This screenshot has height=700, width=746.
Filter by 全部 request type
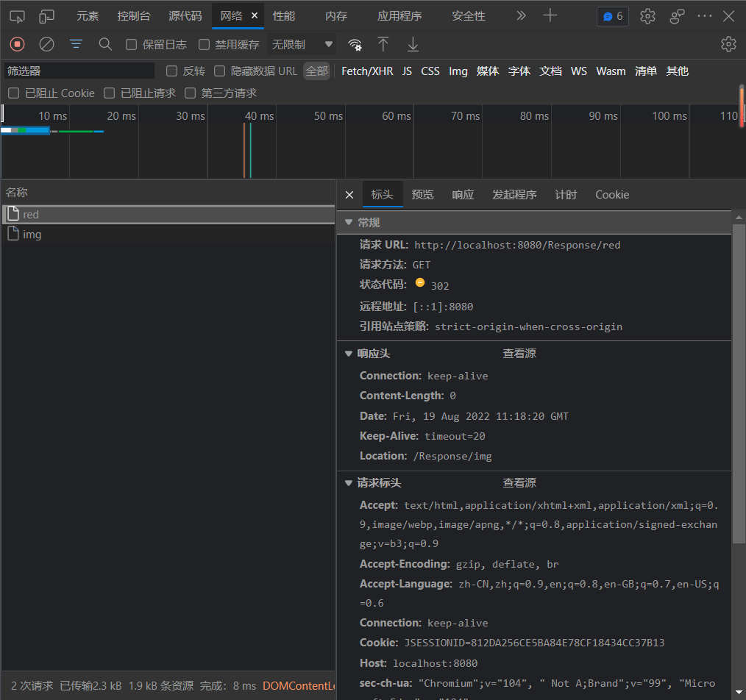tap(317, 71)
